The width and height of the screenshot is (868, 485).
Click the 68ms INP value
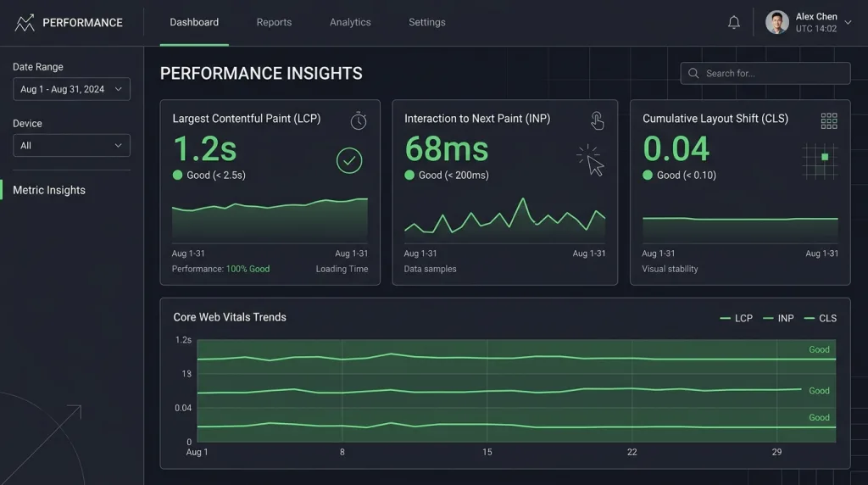coord(447,149)
